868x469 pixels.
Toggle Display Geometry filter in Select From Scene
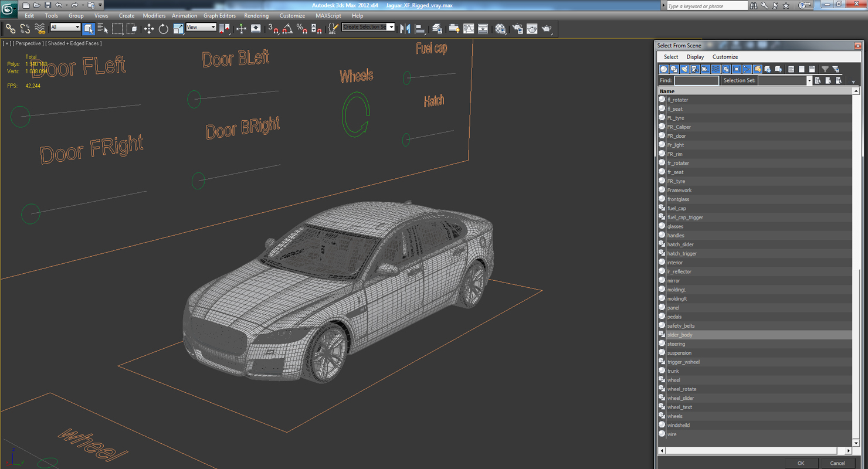[x=664, y=69]
